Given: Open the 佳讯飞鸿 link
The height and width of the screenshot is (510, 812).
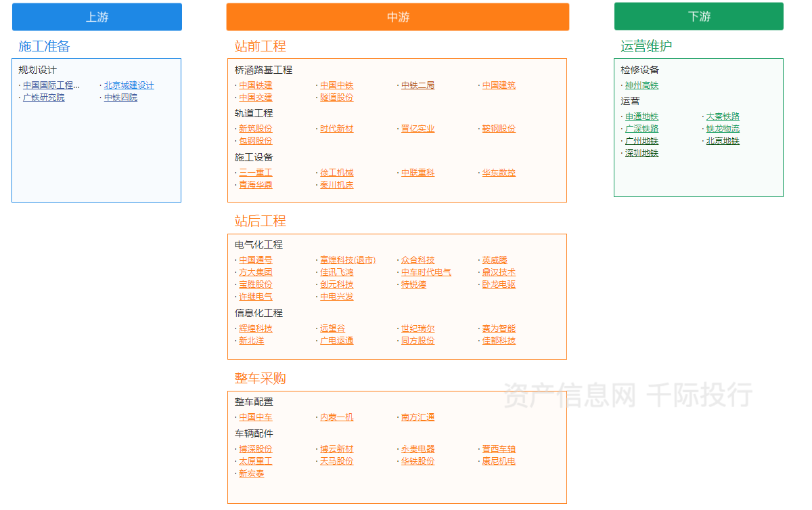Looking at the screenshot, I should (337, 272).
